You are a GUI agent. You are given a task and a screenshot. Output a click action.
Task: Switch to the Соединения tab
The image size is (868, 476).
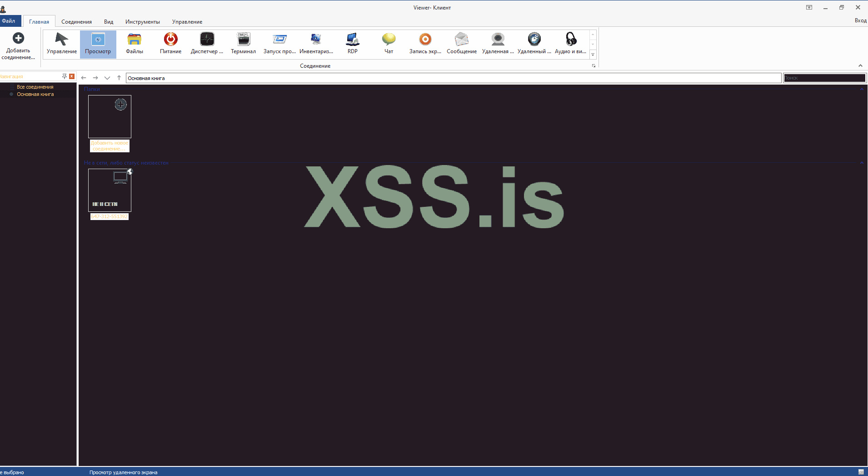click(x=76, y=21)
